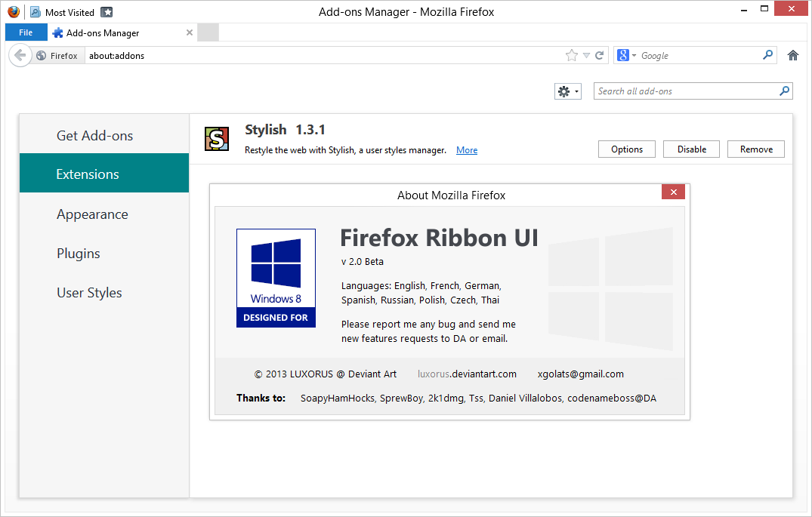Click the magnifier in the add-ons search box

pos(785,91)
